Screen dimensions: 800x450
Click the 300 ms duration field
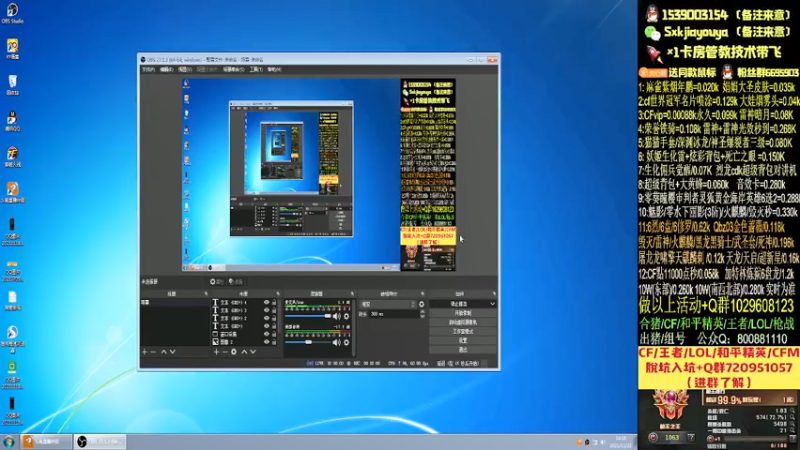[394, 314]
